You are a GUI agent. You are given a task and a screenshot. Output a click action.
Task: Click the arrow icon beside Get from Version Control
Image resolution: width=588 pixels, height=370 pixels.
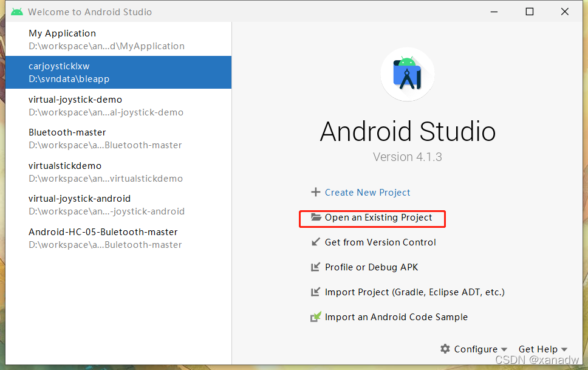(x=316, y=242)
